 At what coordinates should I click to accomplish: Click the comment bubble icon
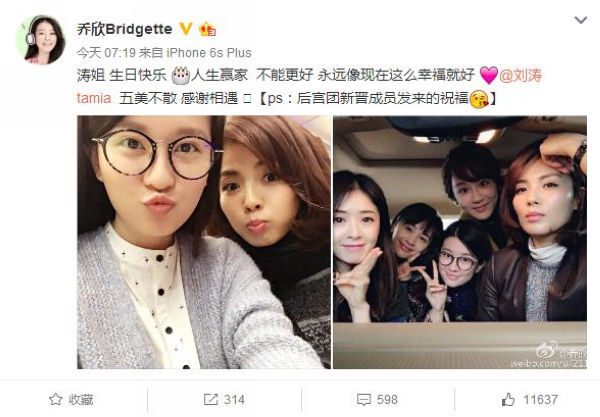tap(364, 400)
